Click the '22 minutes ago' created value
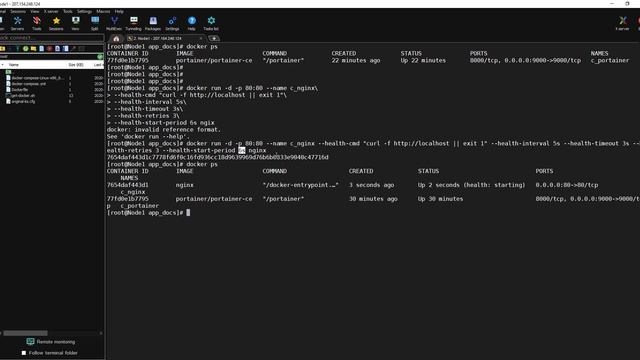Viewport: 640px width, 360px height. click(356, 60)
